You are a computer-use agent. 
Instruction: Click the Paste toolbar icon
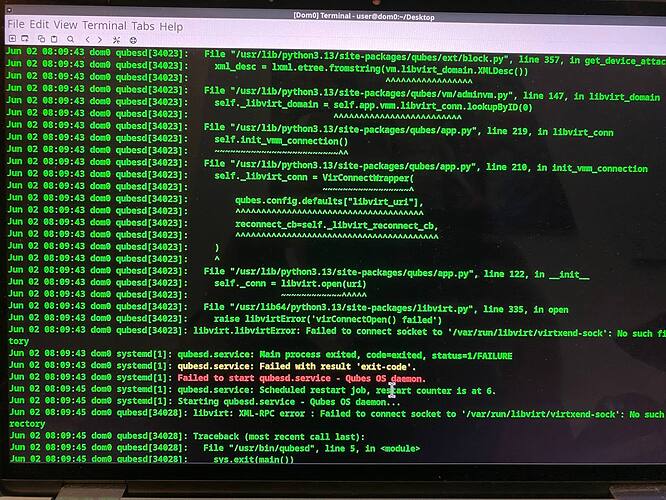(54, 39)
